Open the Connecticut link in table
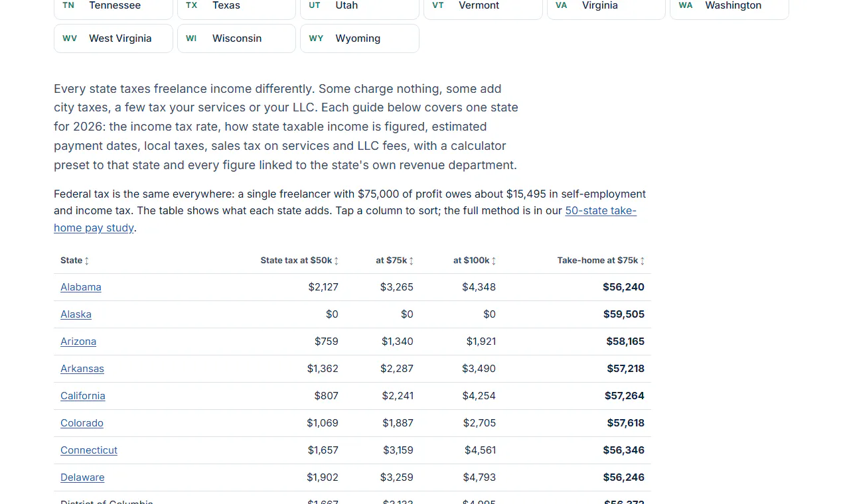Screen dimensions: 843x504 [x=89, y=450]
